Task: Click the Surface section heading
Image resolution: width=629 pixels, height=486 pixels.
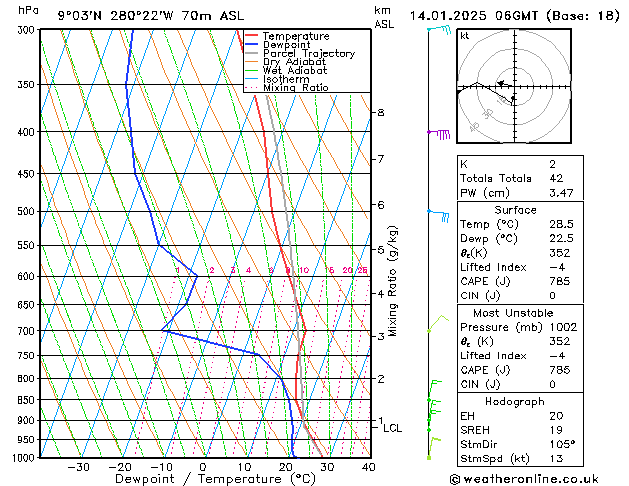Action: point(515,210)
